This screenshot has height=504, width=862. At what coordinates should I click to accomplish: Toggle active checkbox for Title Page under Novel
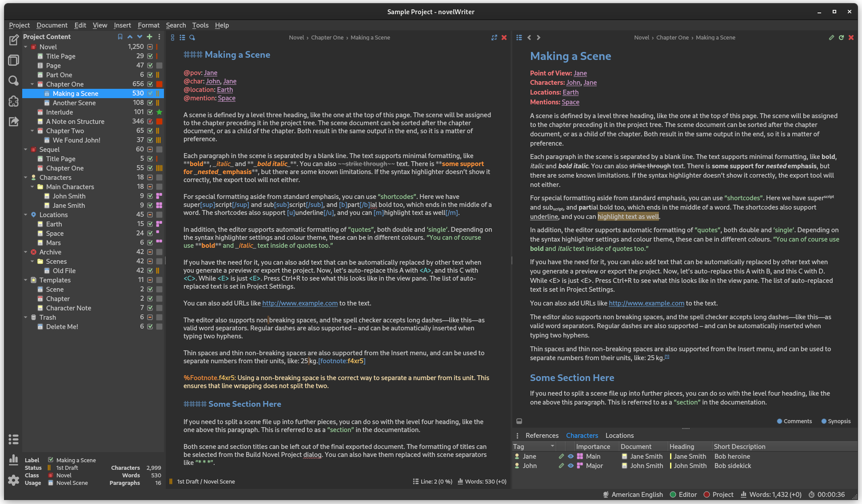coord(150,56)
